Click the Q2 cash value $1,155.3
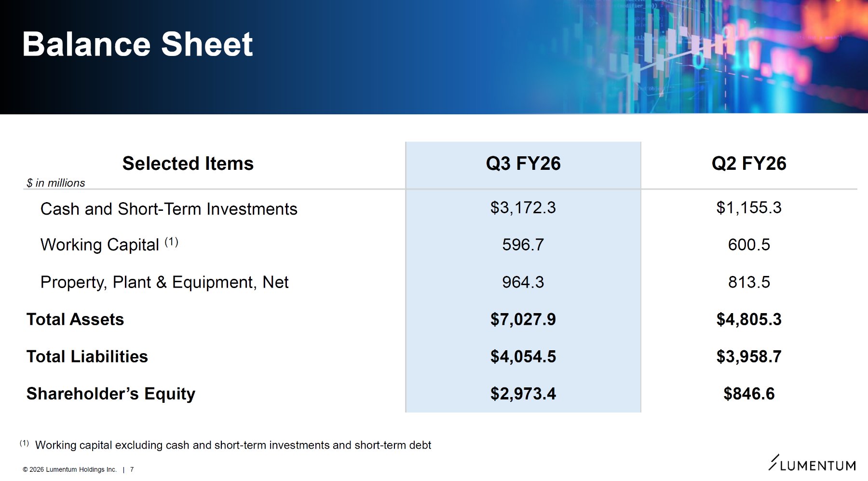The width and height of the screenshot is (868, 481). click(x=749, y=208)
